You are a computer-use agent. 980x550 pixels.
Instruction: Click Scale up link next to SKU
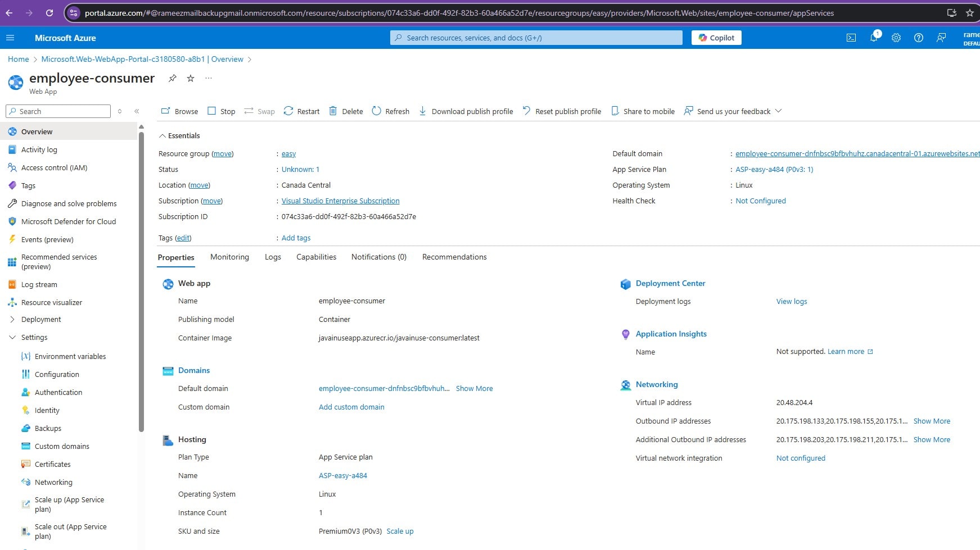click(400, 531)
